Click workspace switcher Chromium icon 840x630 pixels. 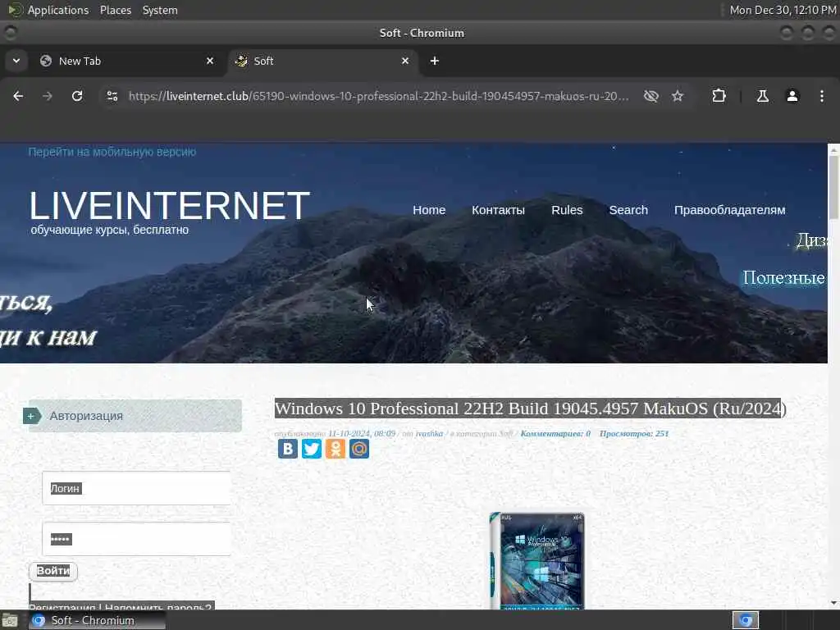tap(746, 620)
